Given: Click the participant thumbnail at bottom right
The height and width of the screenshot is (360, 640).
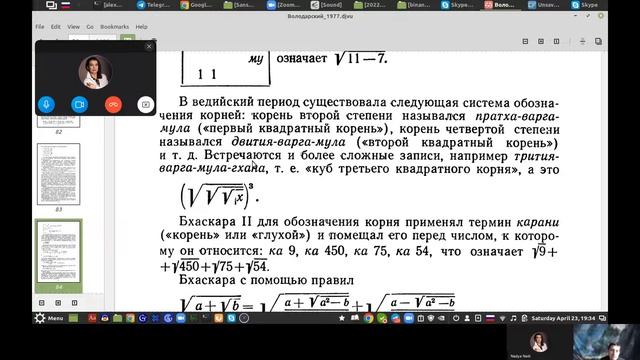Looking at the screenshot, I should click(607, 342).
